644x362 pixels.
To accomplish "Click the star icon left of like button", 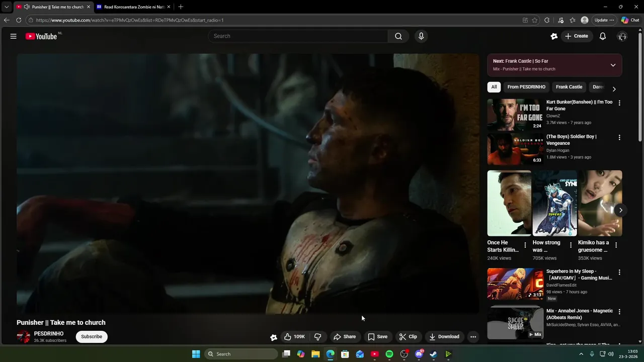I will [273, 337].
